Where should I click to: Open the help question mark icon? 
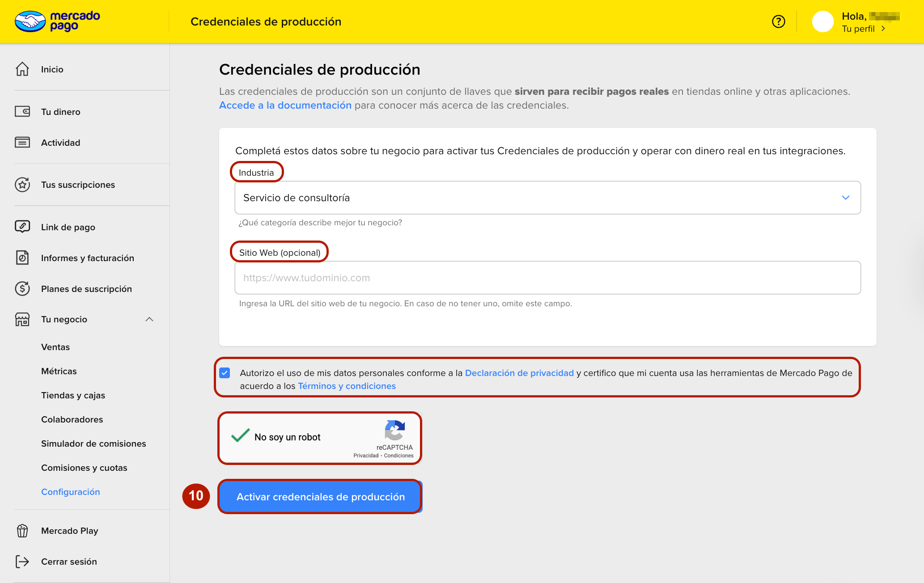coord(778,21)
